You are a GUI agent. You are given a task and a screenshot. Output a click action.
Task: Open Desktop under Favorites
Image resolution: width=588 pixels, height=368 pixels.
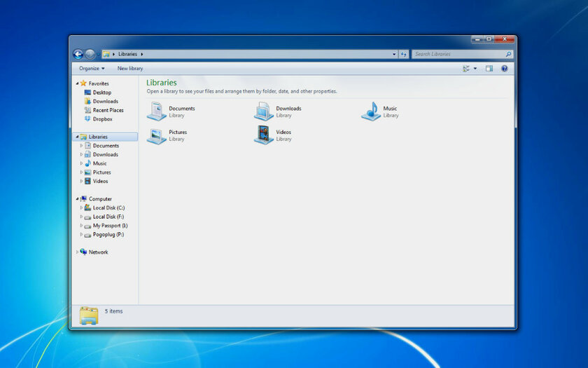tap(102, 93)
